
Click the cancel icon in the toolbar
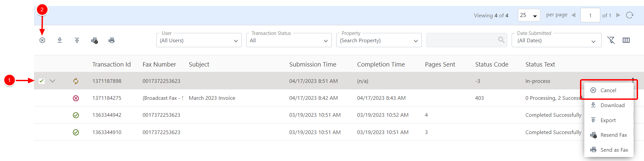42,40
